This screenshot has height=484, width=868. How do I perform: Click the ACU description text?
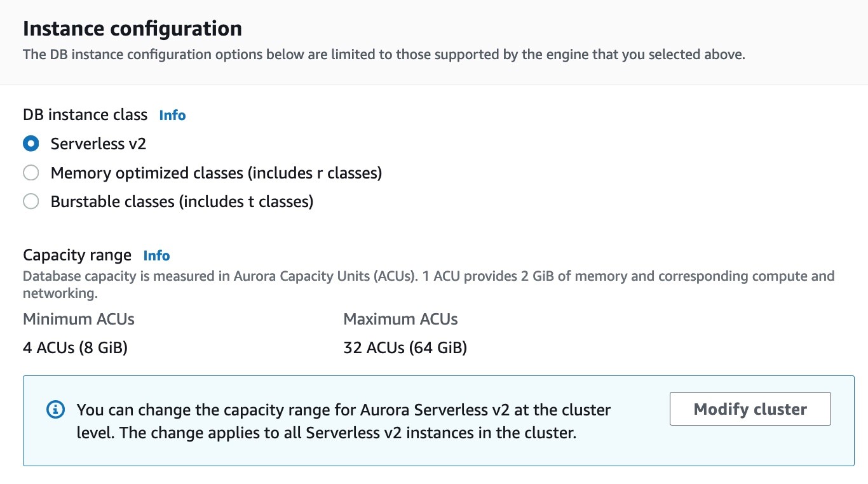[428, 284]
